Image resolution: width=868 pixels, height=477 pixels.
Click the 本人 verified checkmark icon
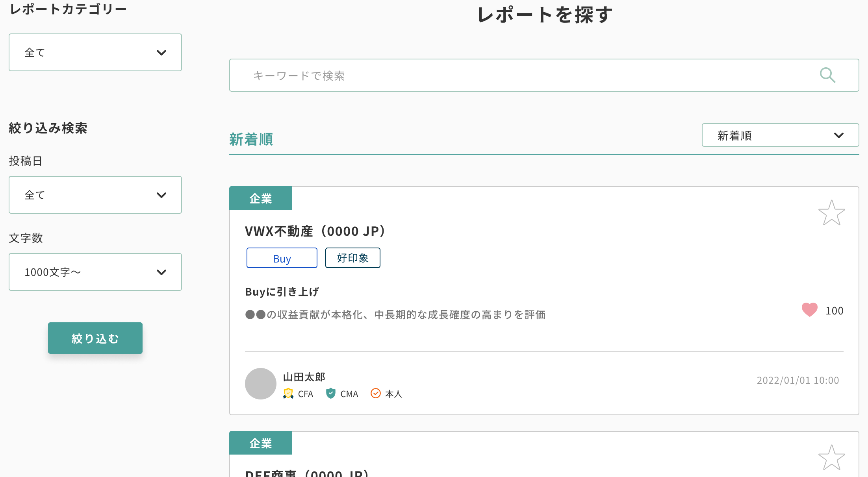tap(376, 394)
